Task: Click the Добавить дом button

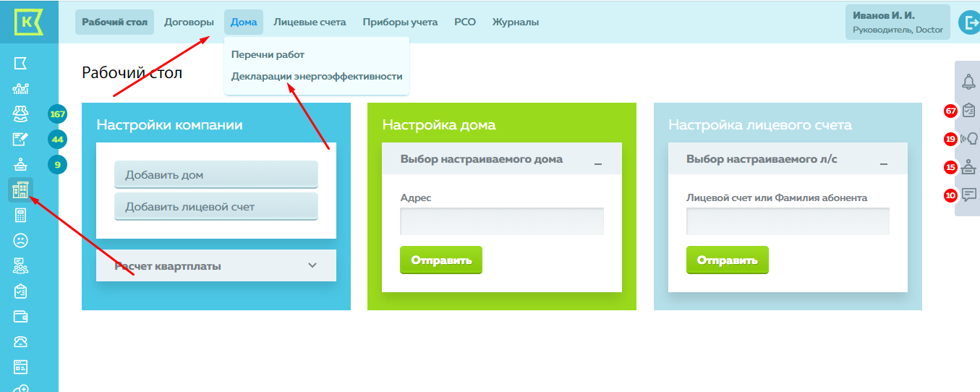Action: 216,174
